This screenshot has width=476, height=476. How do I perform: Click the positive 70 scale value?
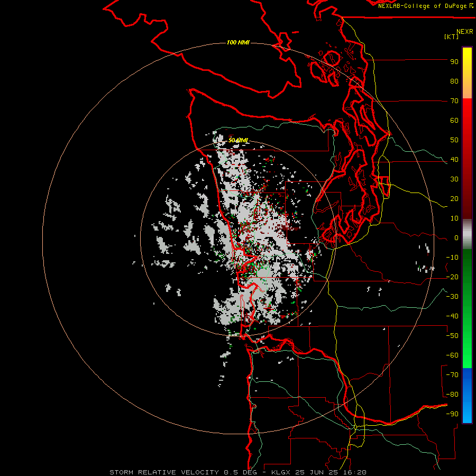[454, 101]
